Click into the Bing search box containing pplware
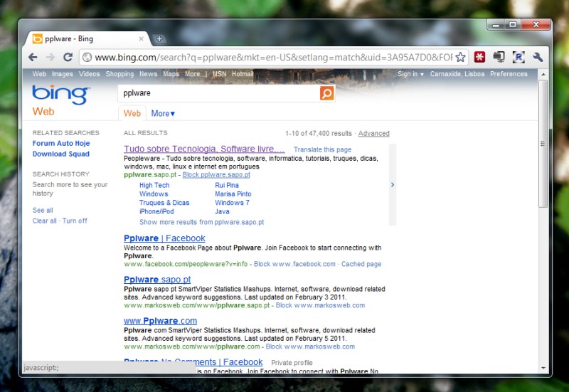This screenshot has height=392, width=569. [219, 93]
